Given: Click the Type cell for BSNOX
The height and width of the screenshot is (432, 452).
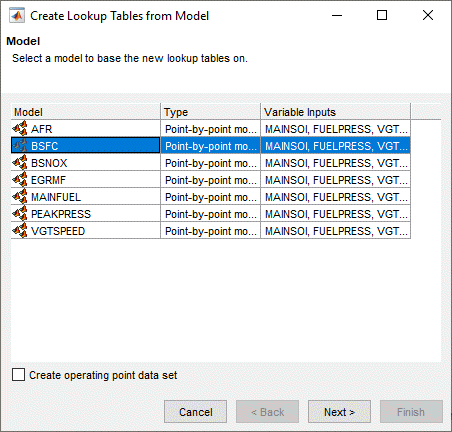Looking at the screenshot, I should point(210,163).
